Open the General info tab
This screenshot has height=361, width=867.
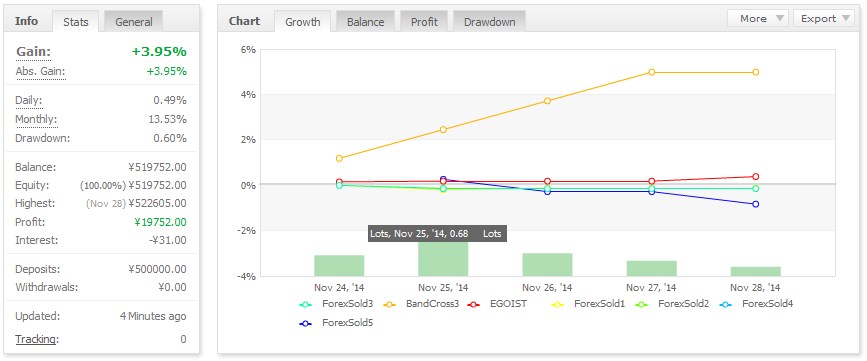pos(133,22)
